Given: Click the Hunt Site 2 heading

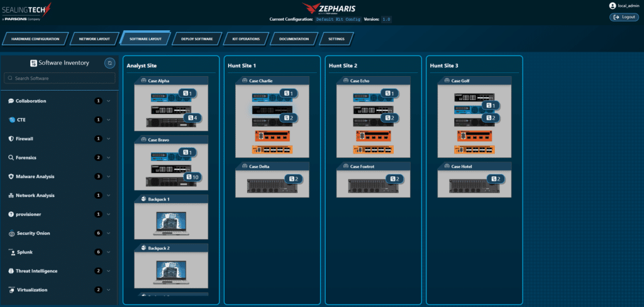Looking at the screenshot, I should (343, 65).
